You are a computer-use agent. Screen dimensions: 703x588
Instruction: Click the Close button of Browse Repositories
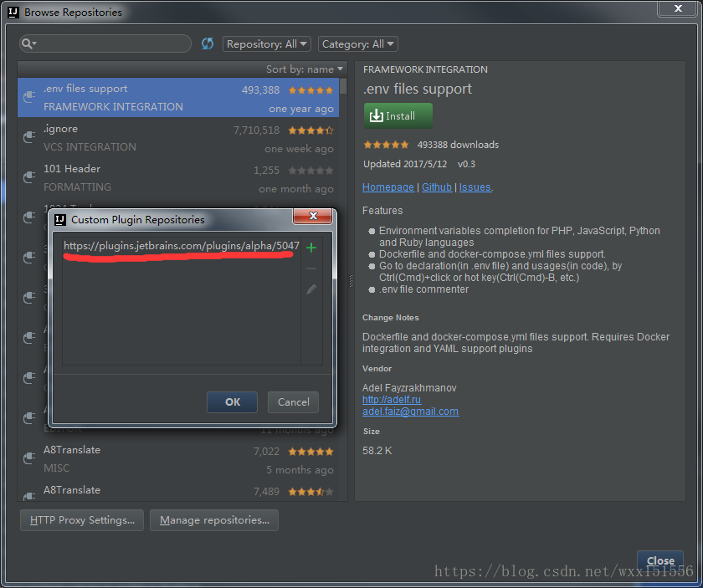click(660, 560)
